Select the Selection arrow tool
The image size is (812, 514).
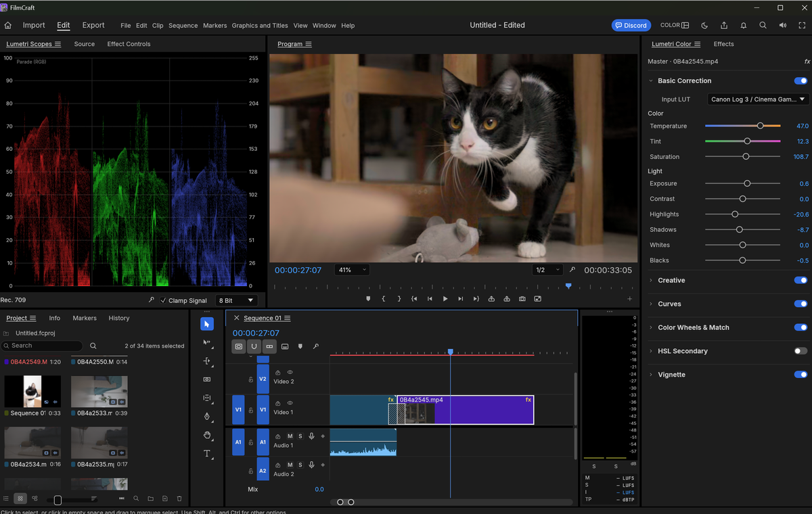click(207, 325)
